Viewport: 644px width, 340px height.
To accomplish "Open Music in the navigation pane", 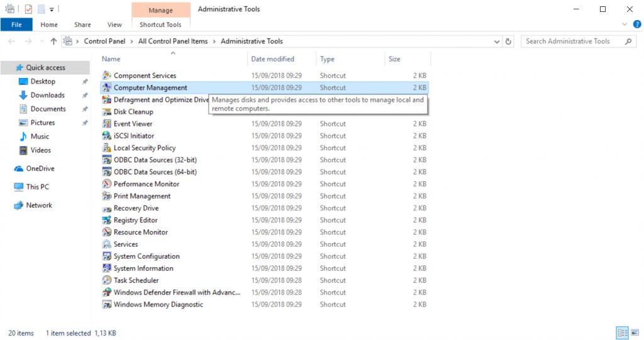I will [x=40, y=137].
